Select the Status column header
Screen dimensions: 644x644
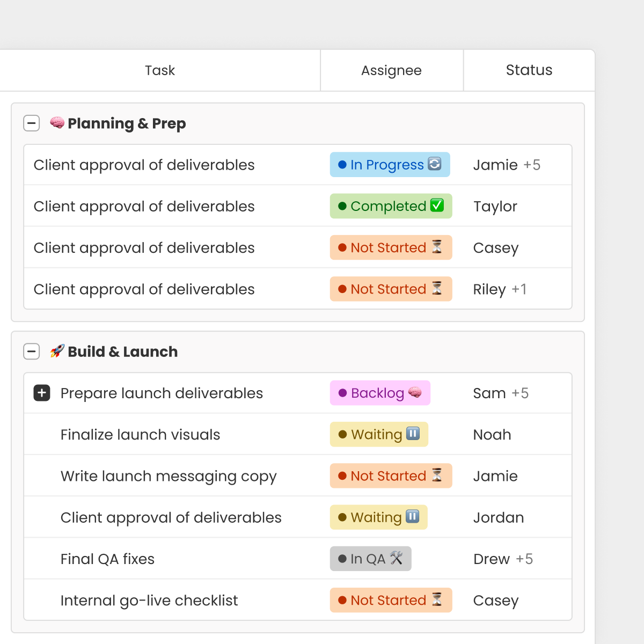coord(529,70)
